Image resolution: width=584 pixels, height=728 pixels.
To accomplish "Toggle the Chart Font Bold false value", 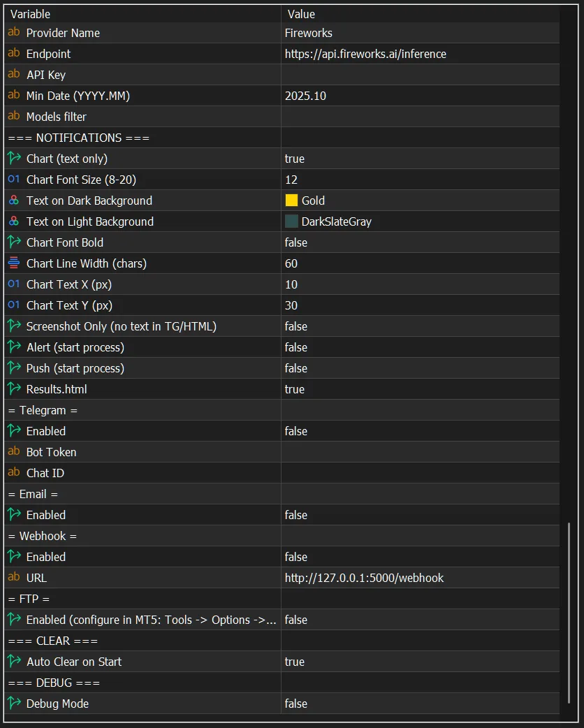I will 420,242.
